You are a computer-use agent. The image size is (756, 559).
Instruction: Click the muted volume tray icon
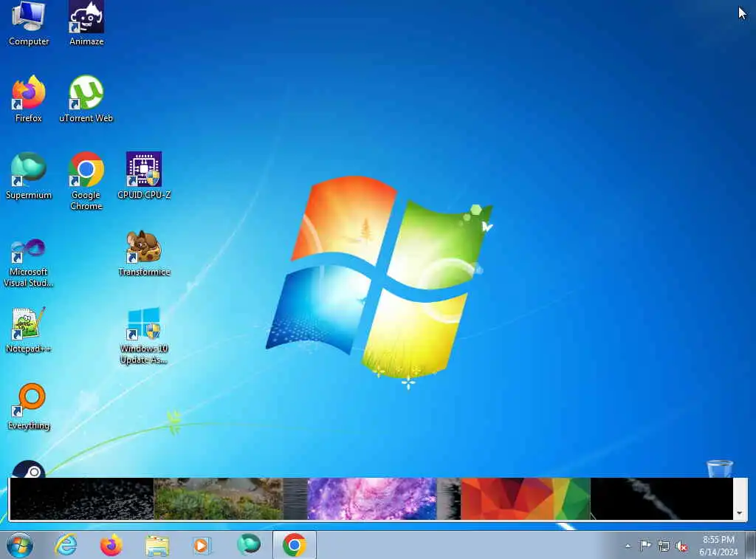click(x=681, y=546)
